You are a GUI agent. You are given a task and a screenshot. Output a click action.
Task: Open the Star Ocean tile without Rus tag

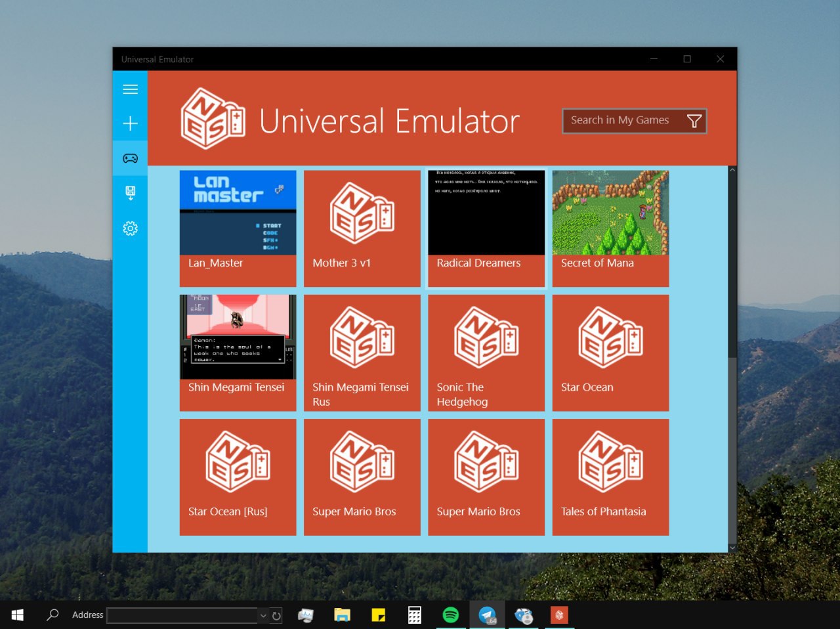point(610,353)
